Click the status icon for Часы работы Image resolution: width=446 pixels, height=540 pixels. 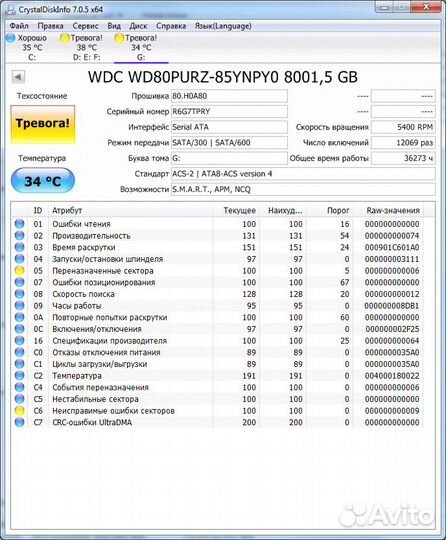[x=20, y=306]
